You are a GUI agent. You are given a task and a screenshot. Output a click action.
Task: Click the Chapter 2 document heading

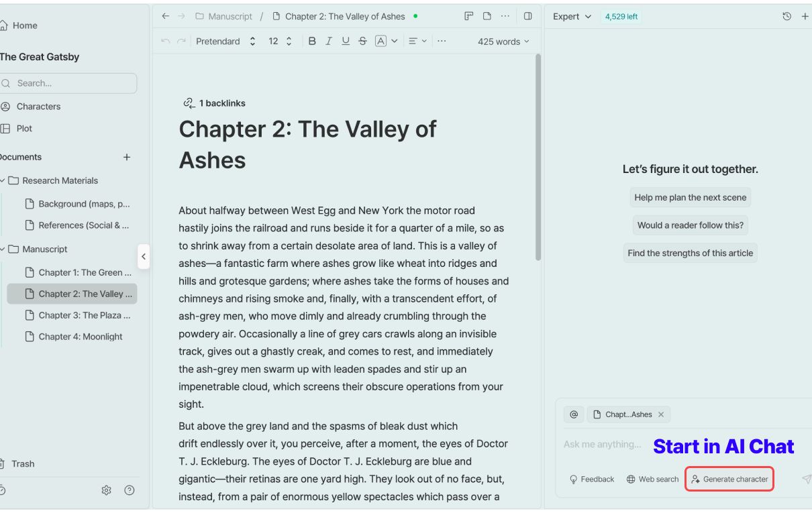coord(307,144)
